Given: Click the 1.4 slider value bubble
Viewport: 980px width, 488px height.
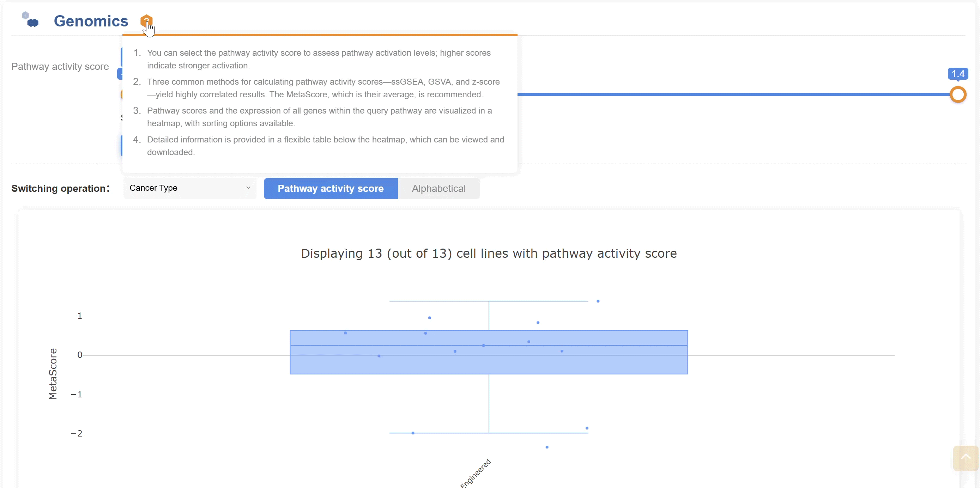Looking at the screenshot, I should pyautogui.click(x=957, y=74).
